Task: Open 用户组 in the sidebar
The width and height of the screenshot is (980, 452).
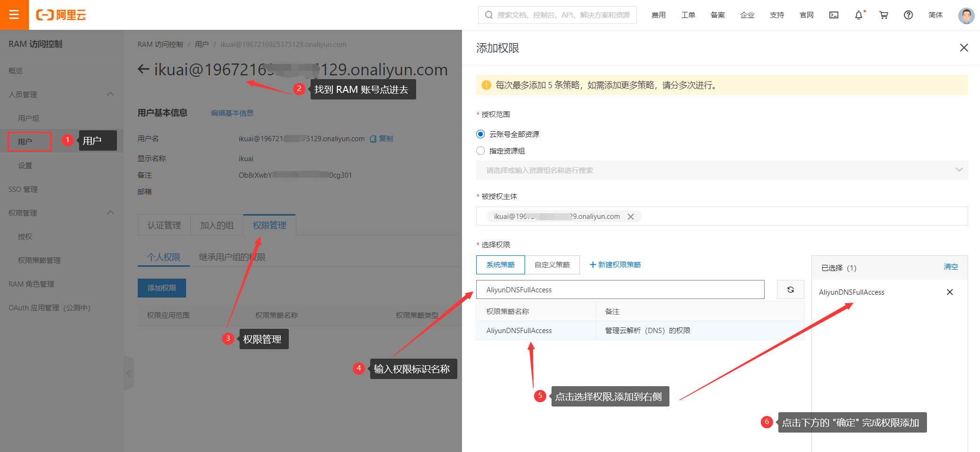Action: pos(28,118)
